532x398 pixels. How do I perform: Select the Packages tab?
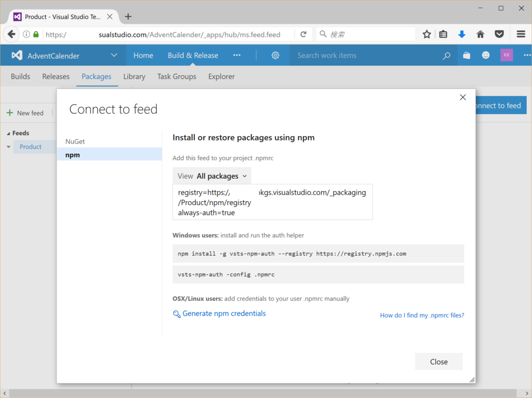[x=96, y=76]
